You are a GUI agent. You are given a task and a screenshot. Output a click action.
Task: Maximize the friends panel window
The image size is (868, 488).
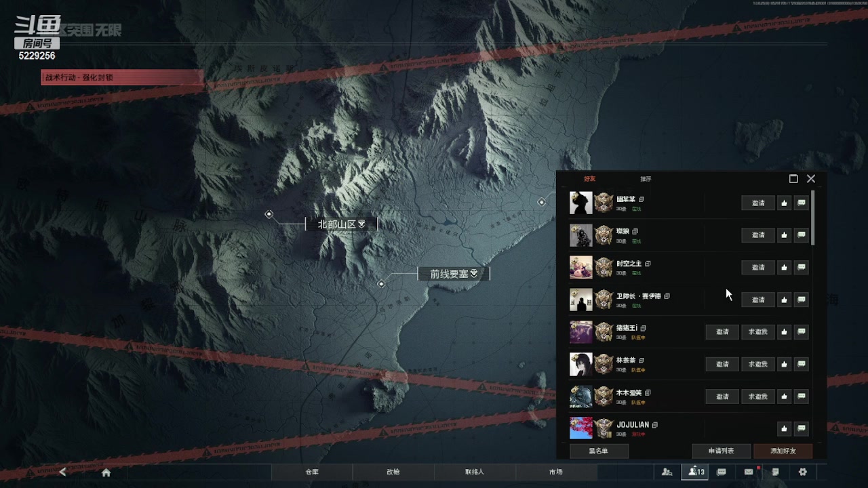click(793, 179)
